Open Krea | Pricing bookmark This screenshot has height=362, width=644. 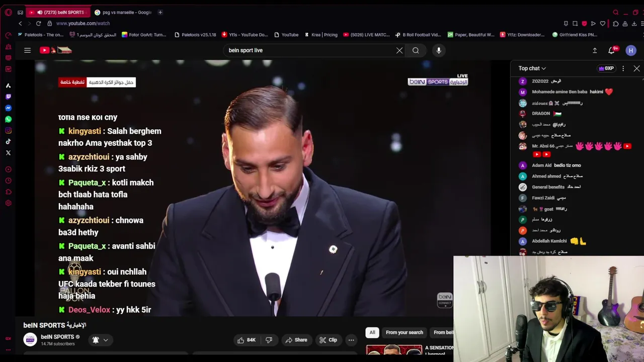(x=320, y=35)
